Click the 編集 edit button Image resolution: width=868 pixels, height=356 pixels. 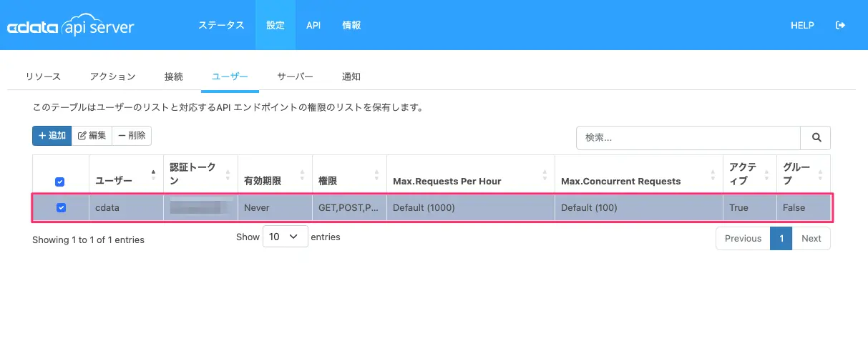click(x=92, y=135)
